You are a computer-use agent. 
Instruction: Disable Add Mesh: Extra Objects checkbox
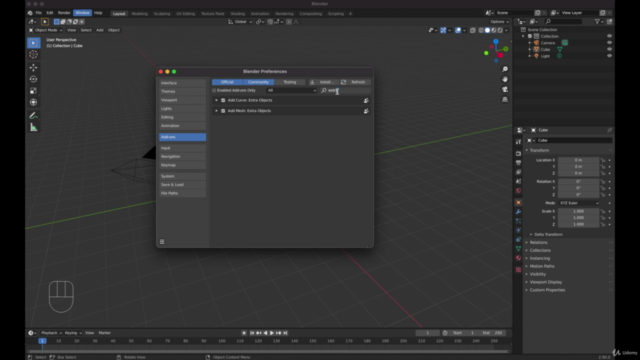223,111
